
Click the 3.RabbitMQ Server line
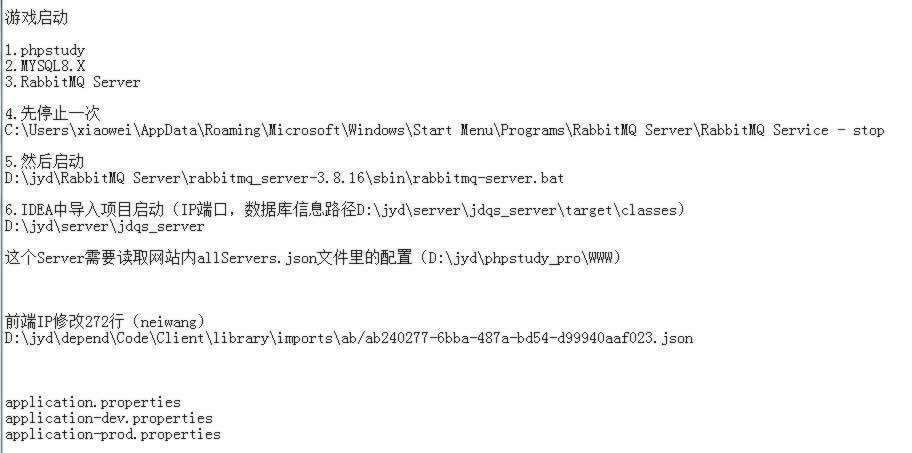pyautogui.click(x=73, y=82)
